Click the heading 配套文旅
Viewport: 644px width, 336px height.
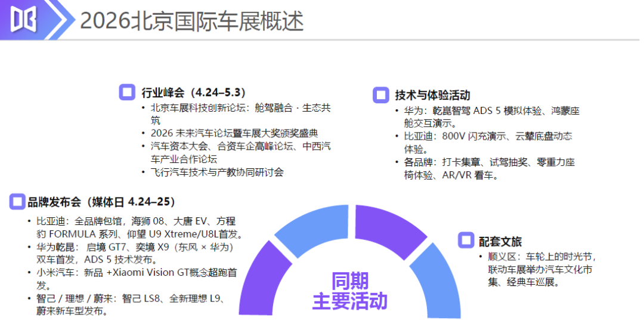tap(500, 242)
